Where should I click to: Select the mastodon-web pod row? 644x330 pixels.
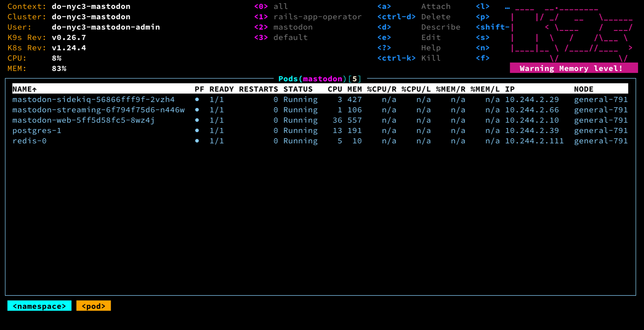(83, 120)
